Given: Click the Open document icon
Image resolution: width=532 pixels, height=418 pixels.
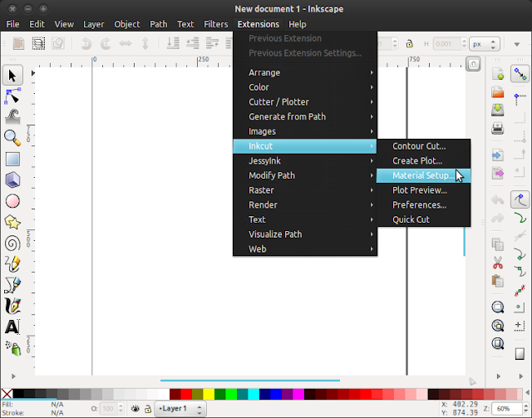Looking at the screenshot, I should 498,92.
